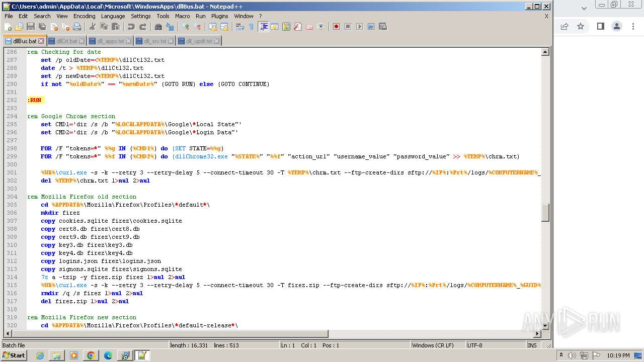Screen dimensions: 644x362
Task: Undo last action via toolbar
Action: click(131, 27)
